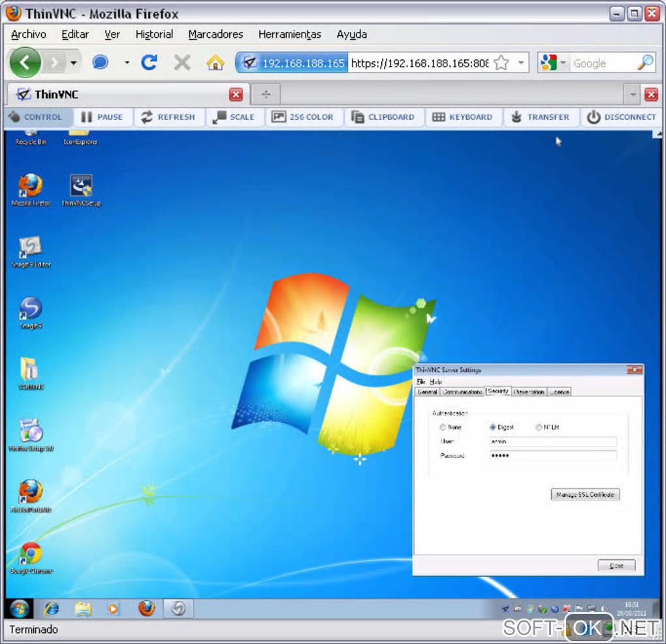This screenshot has width=666, height=644.
Task: Open search engine selector dropdown
Action: 563,63
